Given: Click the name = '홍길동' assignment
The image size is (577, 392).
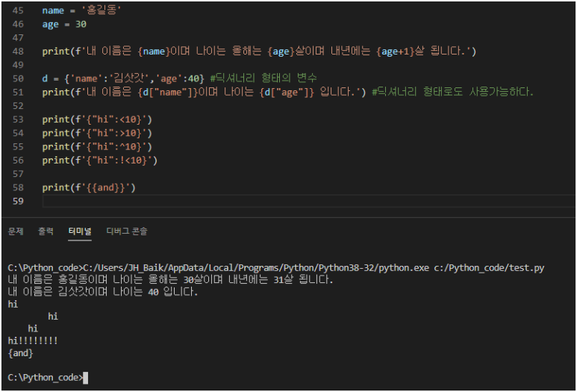Looking at the screenshot, I should click(81, 10).
